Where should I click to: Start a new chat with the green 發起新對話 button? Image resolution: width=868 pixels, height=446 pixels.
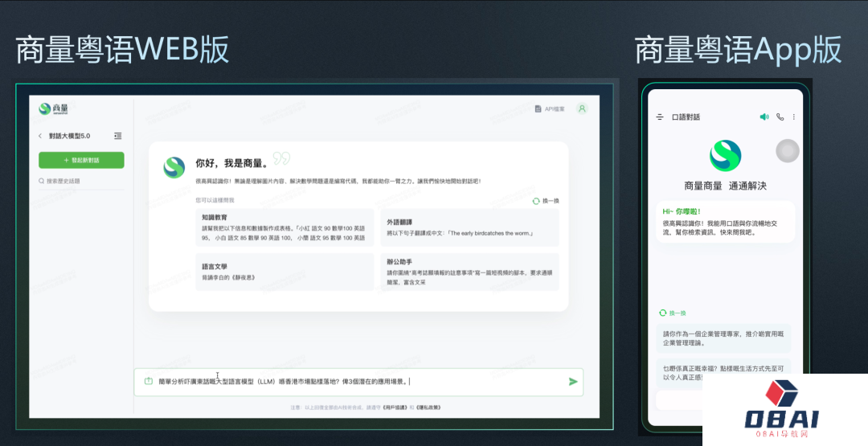click(81, 160)
